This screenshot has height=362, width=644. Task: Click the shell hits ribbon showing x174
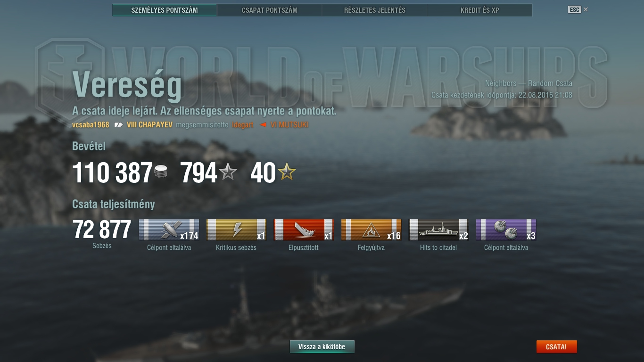pyautogui.click(x=169, y=230)
